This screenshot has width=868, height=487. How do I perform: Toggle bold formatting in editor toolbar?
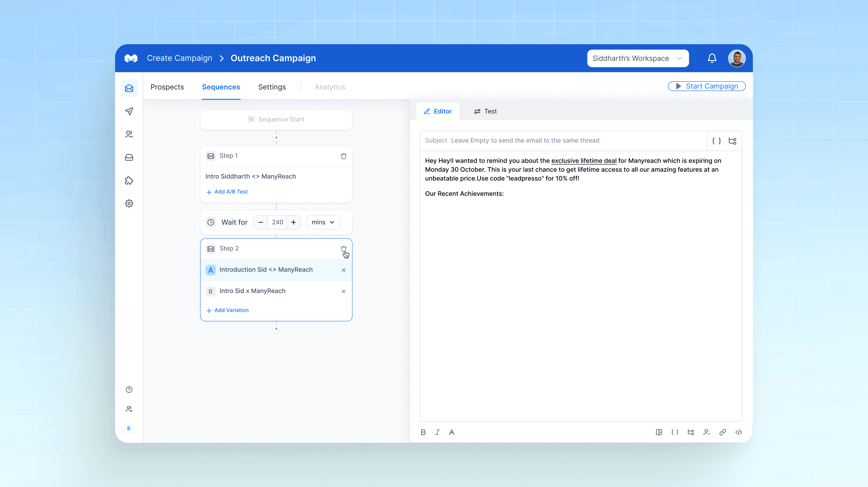click(x=423, y=432)
